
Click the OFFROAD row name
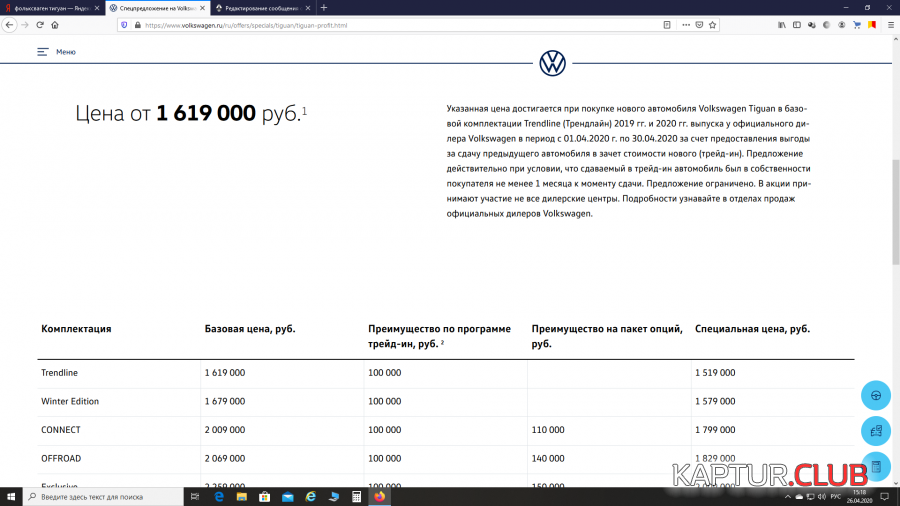click(x=61, y=459)
